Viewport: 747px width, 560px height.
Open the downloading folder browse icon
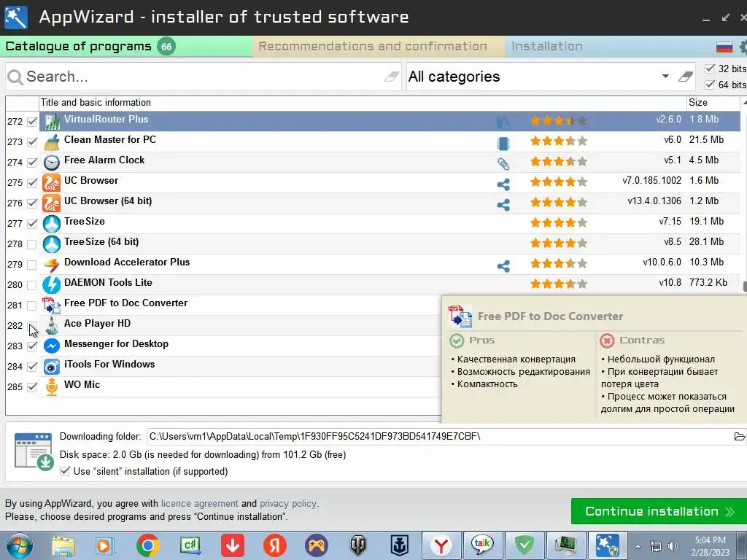740,436
